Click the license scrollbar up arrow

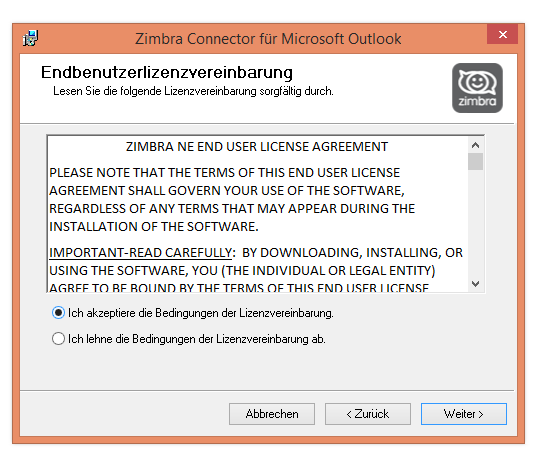tap(475, 145)
